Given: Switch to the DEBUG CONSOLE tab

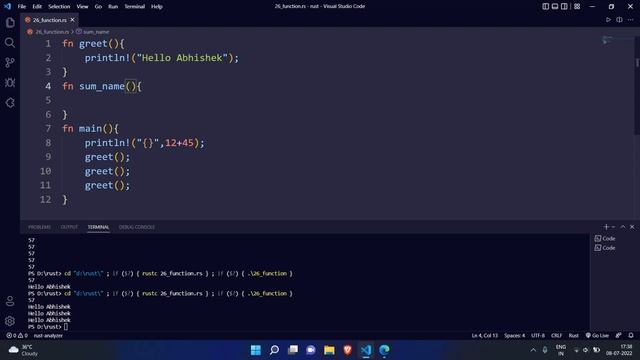Looking at the screenshot, I should tap(137, 227).
